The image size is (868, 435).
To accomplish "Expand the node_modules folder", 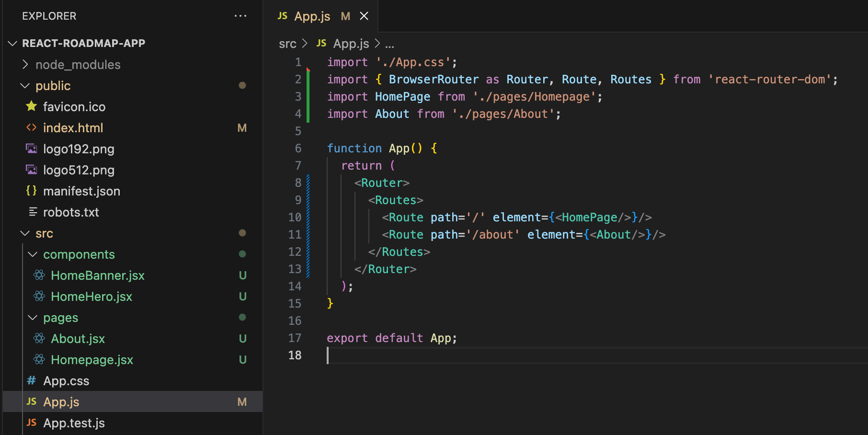I will pos(25,65).
